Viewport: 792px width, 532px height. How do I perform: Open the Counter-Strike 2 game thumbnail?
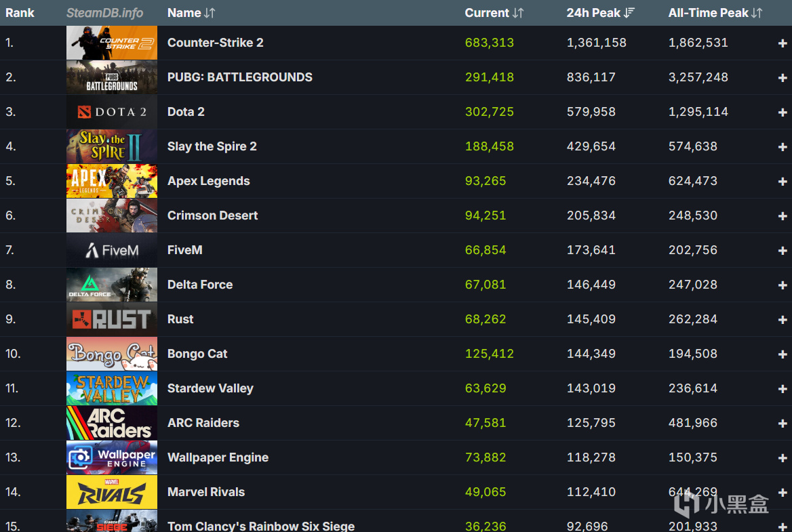tap(112, 43)
